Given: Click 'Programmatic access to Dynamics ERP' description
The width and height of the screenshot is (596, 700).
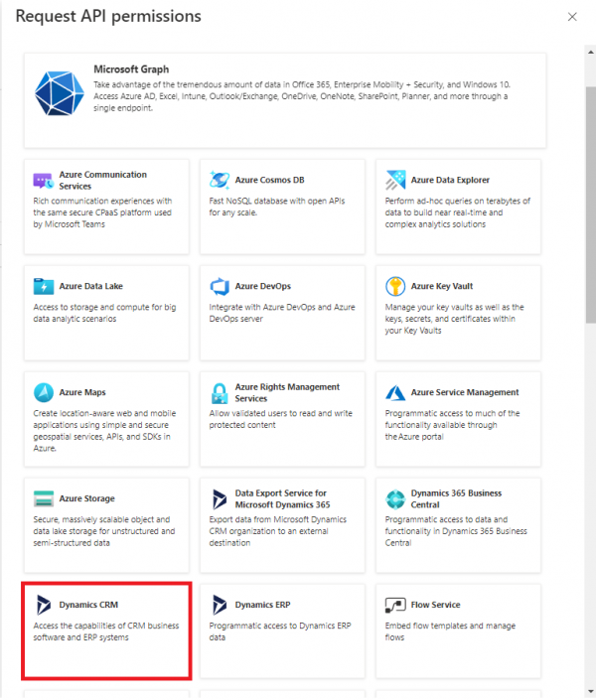Looking at the screenshot, I should (x=280, y=631).
